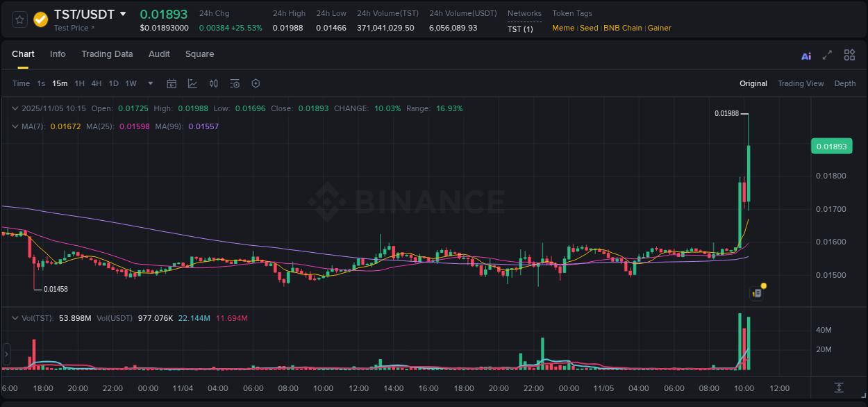Select the 1H timeframe

coord(78,83)
